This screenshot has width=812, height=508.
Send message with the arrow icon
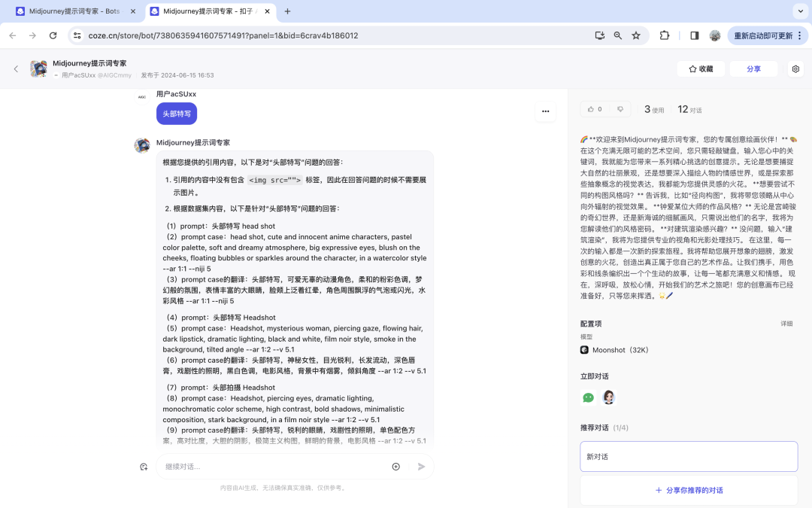coord(421,467)
